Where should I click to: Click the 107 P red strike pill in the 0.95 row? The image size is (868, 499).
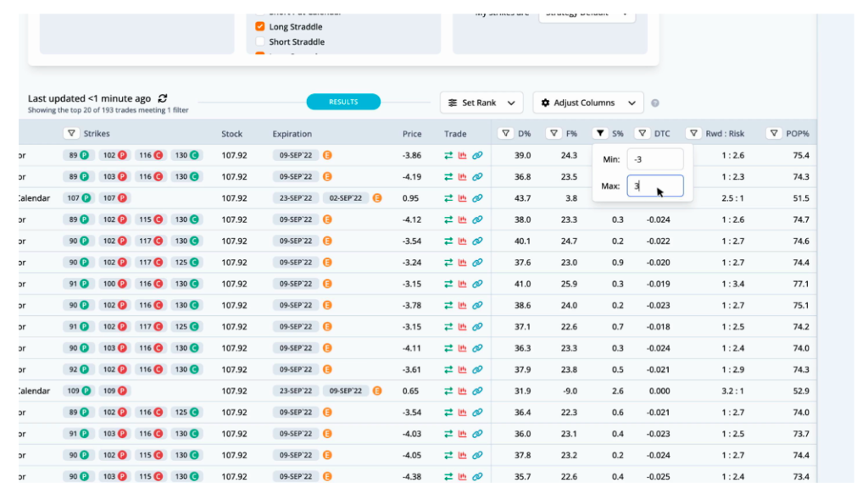(114, 198)
